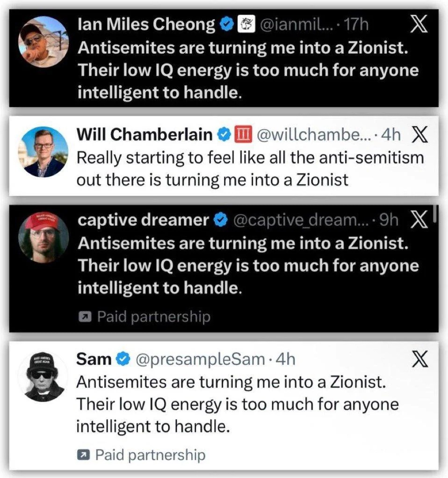Viewport: 448px width, 478px height.
Task: Click the Ian Miles Cheong display name
Action: tap(146, 25)
